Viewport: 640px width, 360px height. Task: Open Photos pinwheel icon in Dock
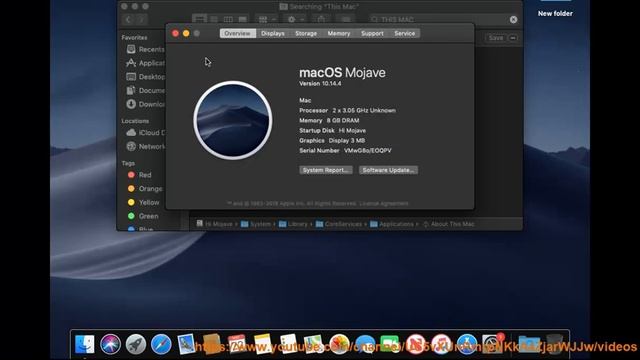[x=339, y=344]
